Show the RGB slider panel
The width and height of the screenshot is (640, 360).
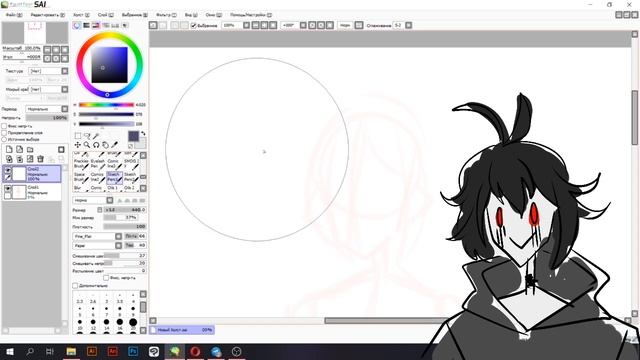pos(87,25)
